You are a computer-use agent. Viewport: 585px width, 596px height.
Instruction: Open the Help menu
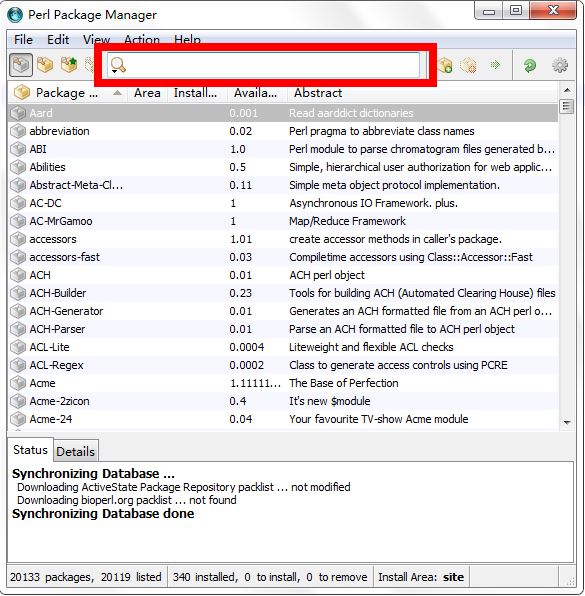[x=187, y=40]
